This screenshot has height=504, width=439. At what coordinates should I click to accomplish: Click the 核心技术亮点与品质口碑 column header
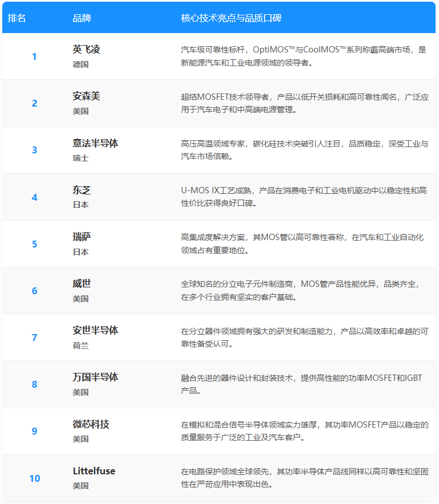click(231, 18)
